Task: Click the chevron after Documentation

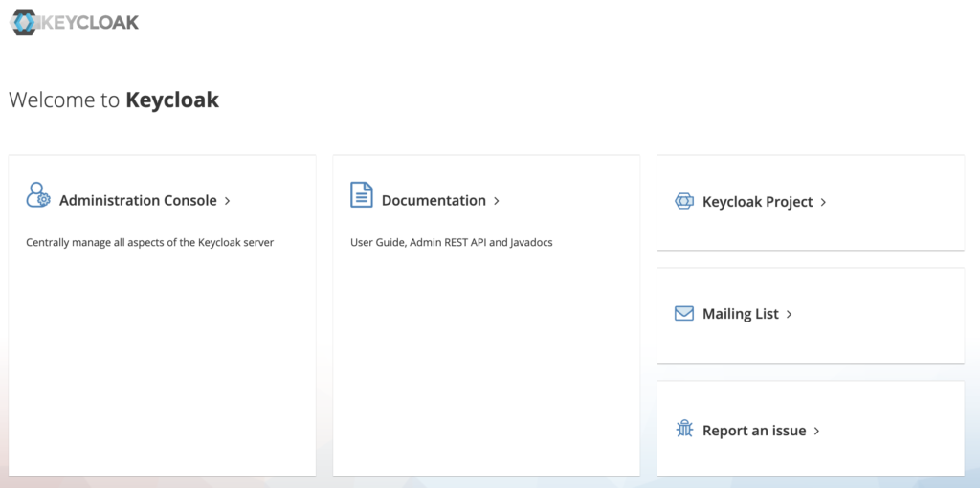Action: coord(497,201)
